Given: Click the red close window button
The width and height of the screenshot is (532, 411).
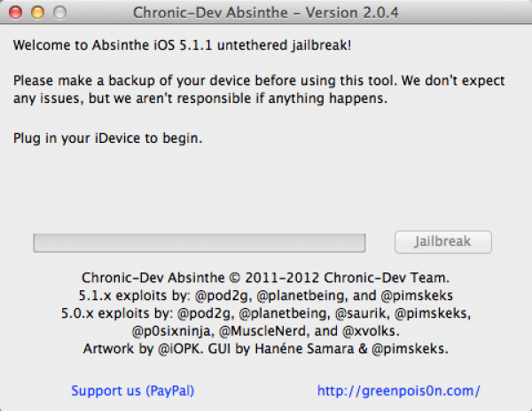Looking at the screenshot, I should coord(20,13).
